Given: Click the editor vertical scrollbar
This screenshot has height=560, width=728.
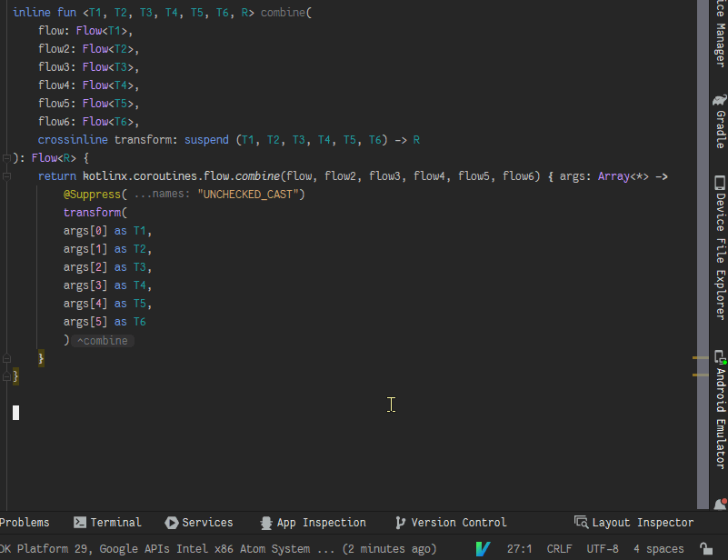Looking at the screenshot, I should (x=703, y=255).
